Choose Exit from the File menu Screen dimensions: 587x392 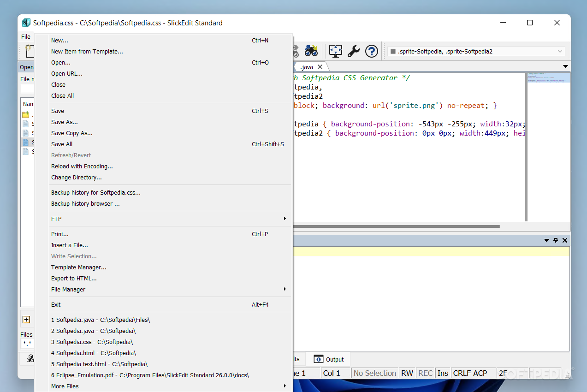(x=170, y=304)
